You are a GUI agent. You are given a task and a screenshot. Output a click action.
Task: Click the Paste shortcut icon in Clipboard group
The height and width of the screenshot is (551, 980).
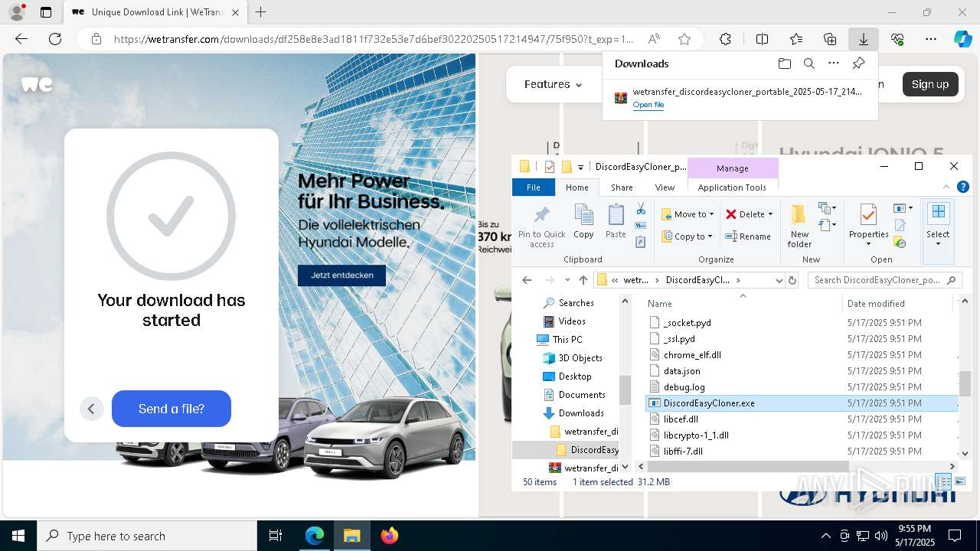pos(641,242)
